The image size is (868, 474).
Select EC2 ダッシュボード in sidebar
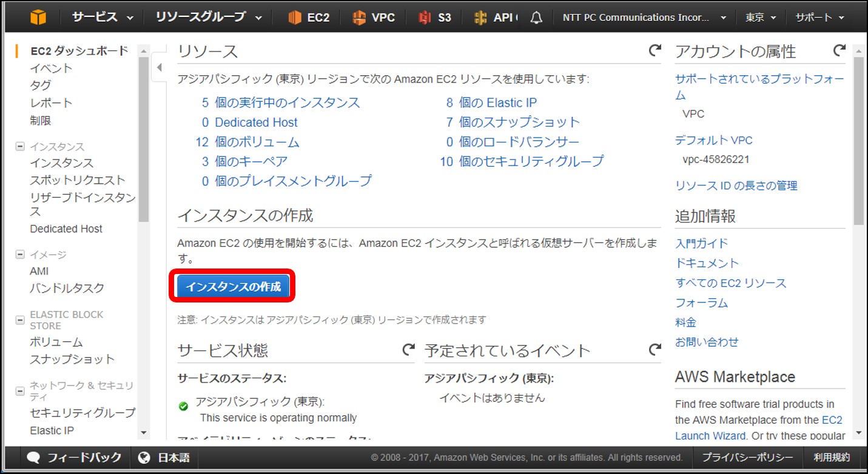point(79,51)
